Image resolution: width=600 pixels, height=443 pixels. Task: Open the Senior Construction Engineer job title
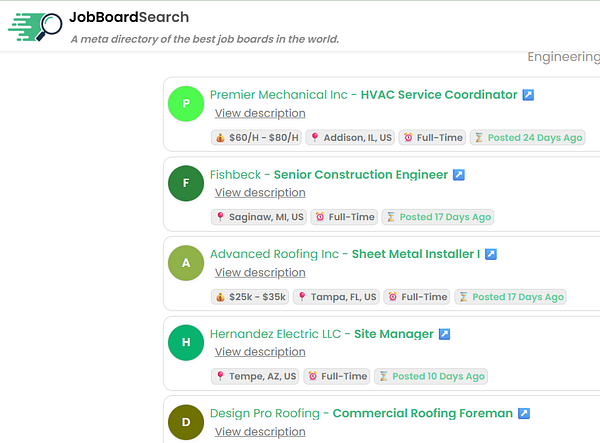tap(360, 174)
